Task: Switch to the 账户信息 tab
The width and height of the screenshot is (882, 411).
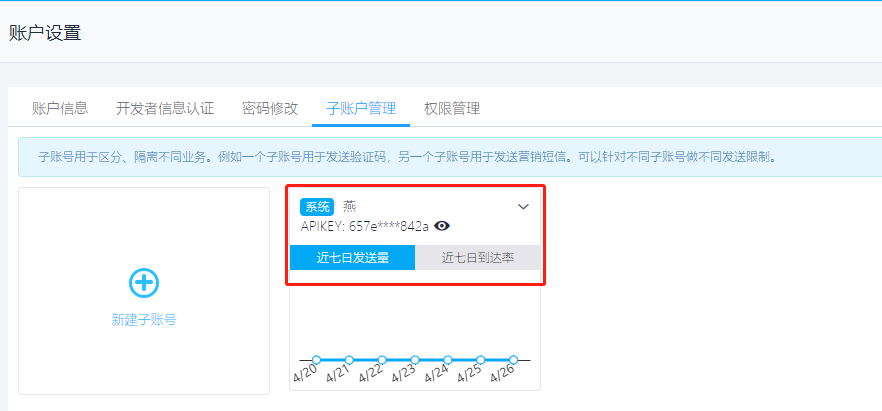Action: (60, 108)
